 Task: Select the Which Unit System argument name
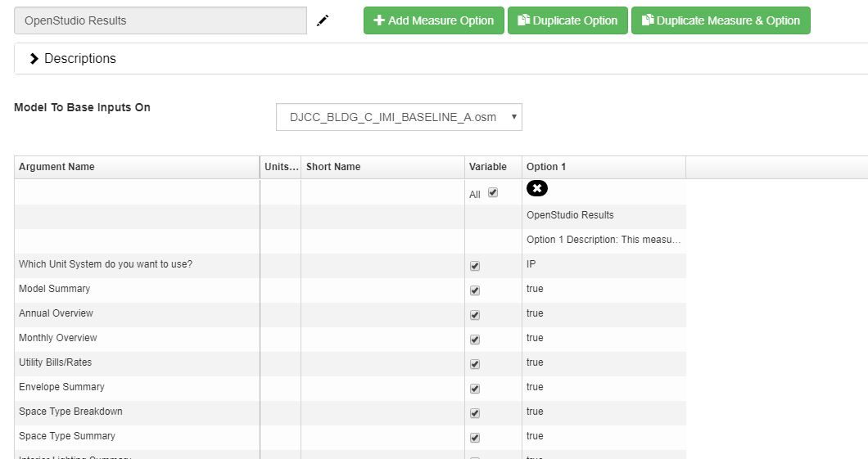(x=106, y=264)
